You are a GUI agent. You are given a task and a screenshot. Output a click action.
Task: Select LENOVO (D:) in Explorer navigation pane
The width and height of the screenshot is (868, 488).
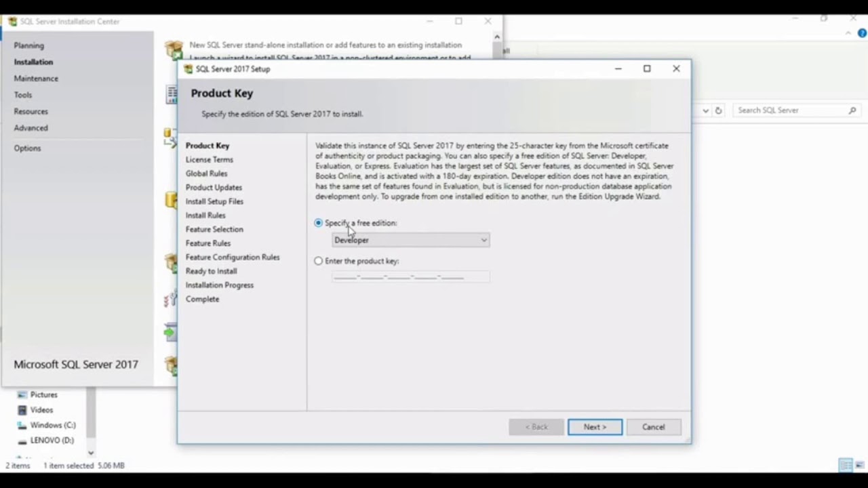pos(52,441)
